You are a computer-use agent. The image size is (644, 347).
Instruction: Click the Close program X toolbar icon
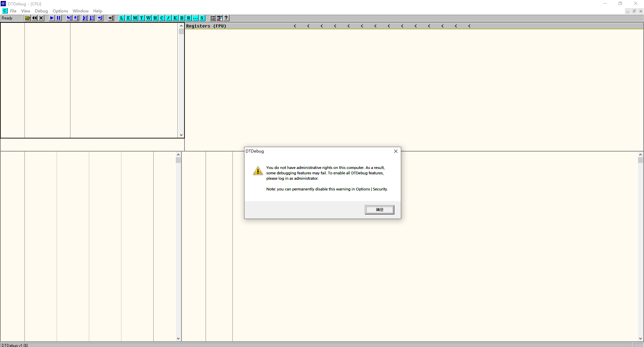pos(41,18)
